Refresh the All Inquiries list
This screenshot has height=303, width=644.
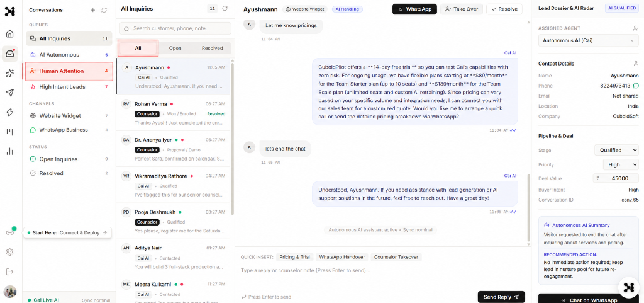[x=225, y=8]
